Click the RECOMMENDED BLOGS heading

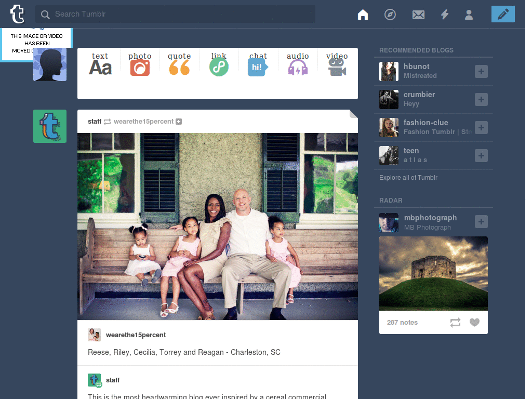pos(416,50)
